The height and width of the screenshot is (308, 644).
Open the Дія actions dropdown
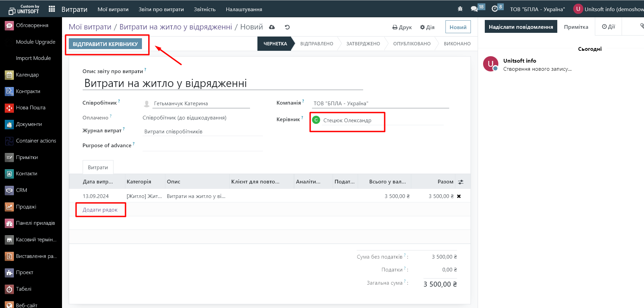pos(427,27)
